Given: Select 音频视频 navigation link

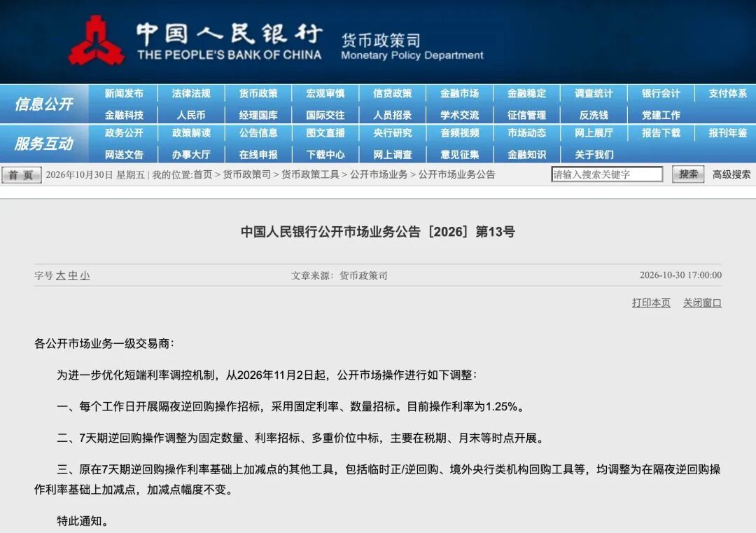Looking at the screenshot, I should point(459,133).
